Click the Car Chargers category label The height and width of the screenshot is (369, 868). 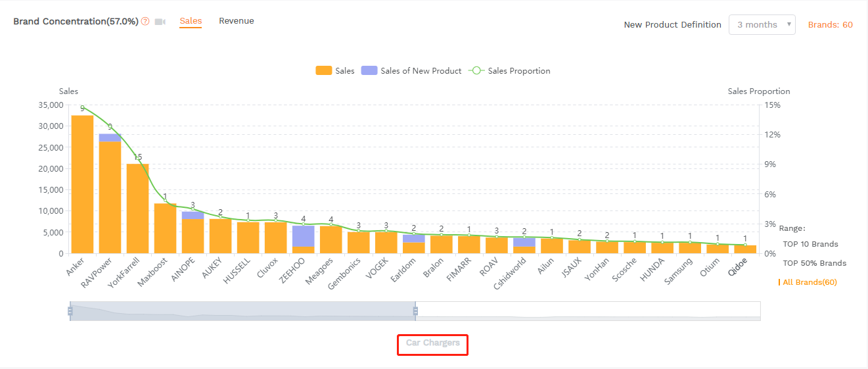(x=432, y=343)
